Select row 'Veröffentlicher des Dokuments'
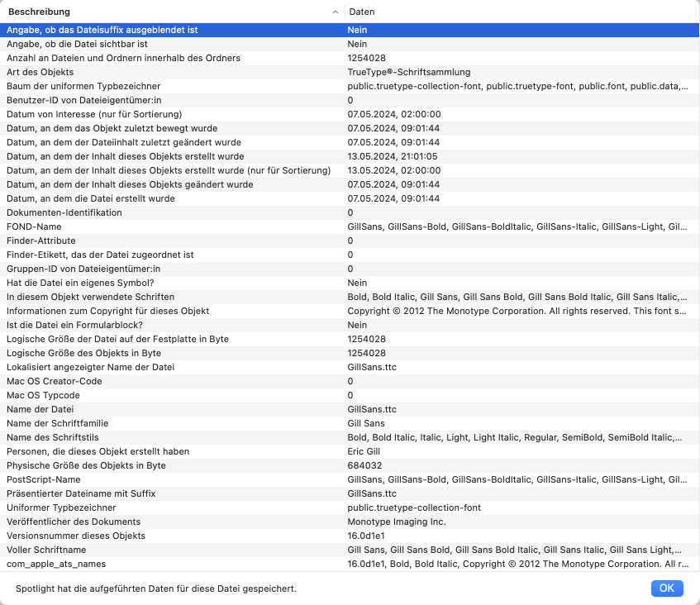Viewport: 700px width, 605px height. point(350,522)
